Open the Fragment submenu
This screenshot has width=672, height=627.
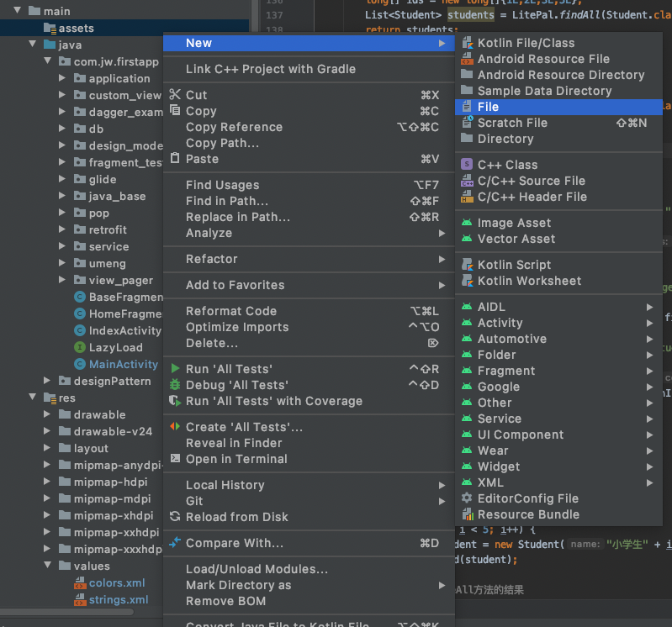click(558, 371)
